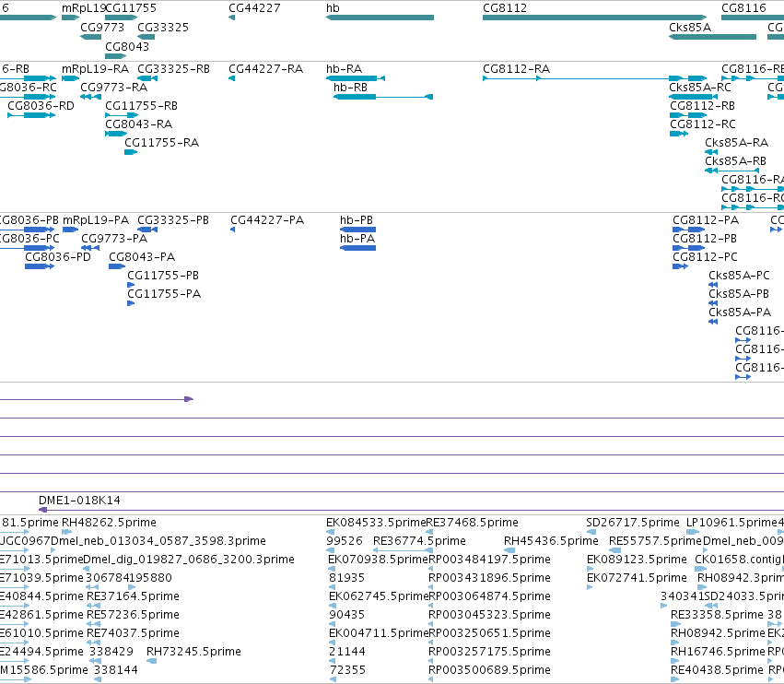The height and width of the screenshot is (684, 784).
Task: Click the CG8043-PA protein label
Action: (x=142, y=258)
